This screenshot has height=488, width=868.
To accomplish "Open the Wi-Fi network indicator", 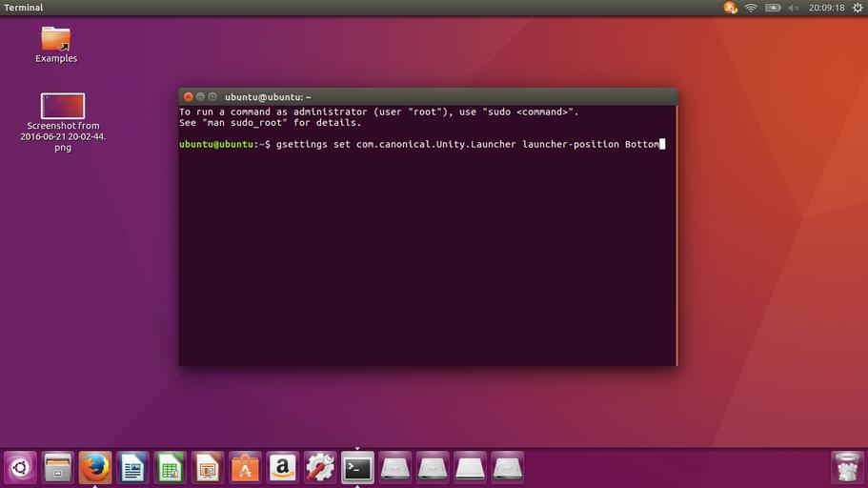I will (751, 8).
